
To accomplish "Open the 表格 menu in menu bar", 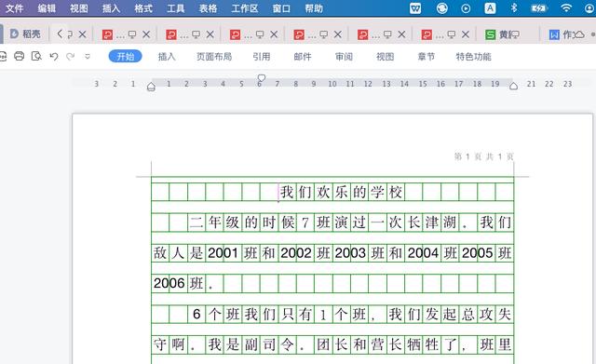I will point(208,8).
